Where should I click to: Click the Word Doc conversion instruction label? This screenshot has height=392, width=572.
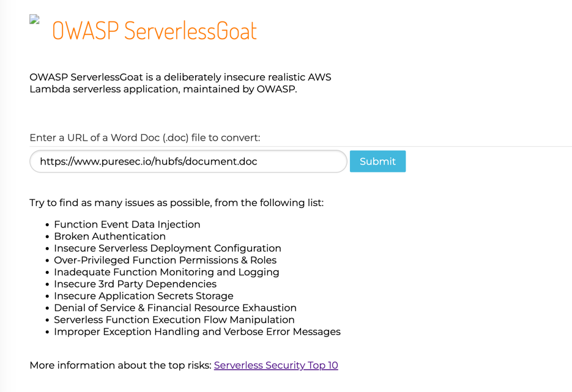(145, 138)
